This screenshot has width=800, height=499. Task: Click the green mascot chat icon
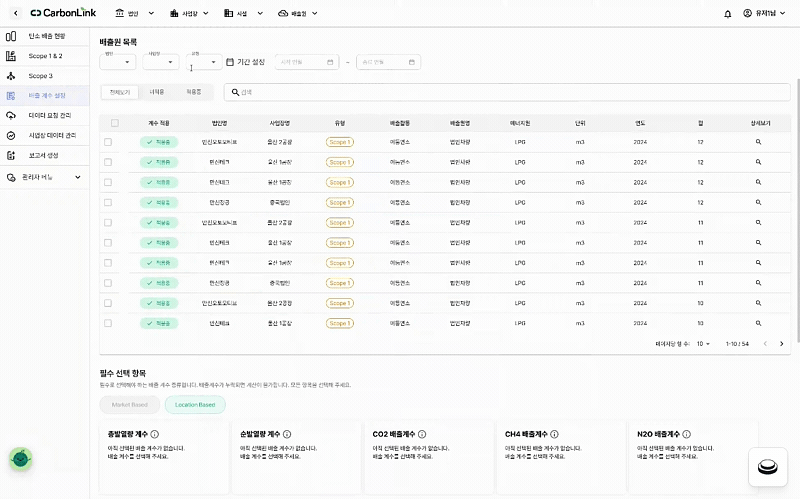click(20, 459)
